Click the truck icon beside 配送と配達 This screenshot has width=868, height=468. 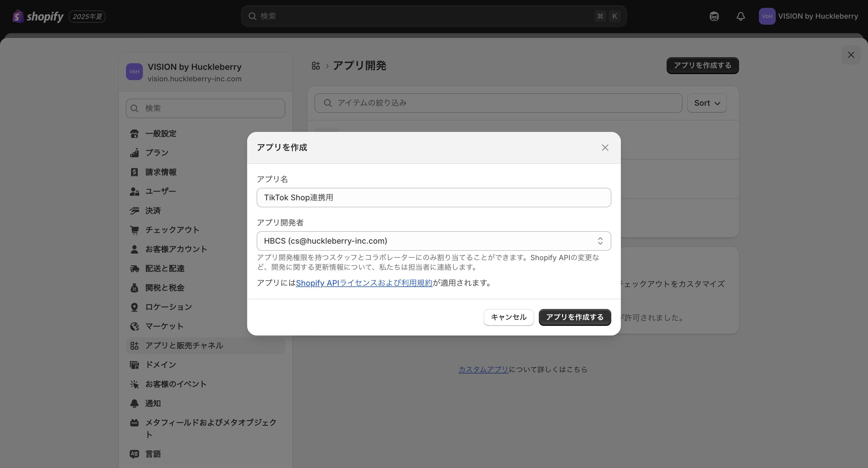tap(134, 269)
